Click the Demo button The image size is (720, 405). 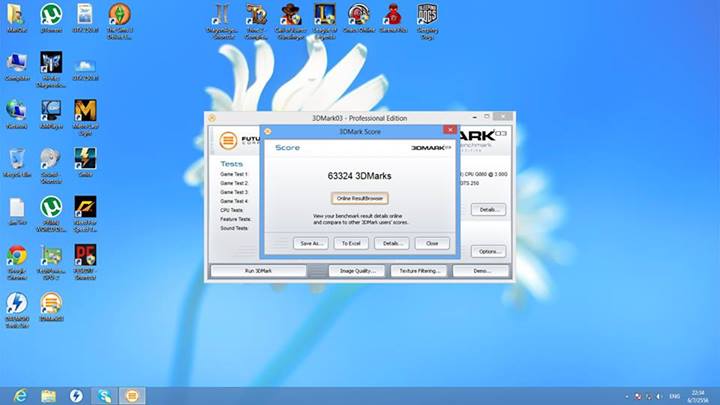coord(481,271)
